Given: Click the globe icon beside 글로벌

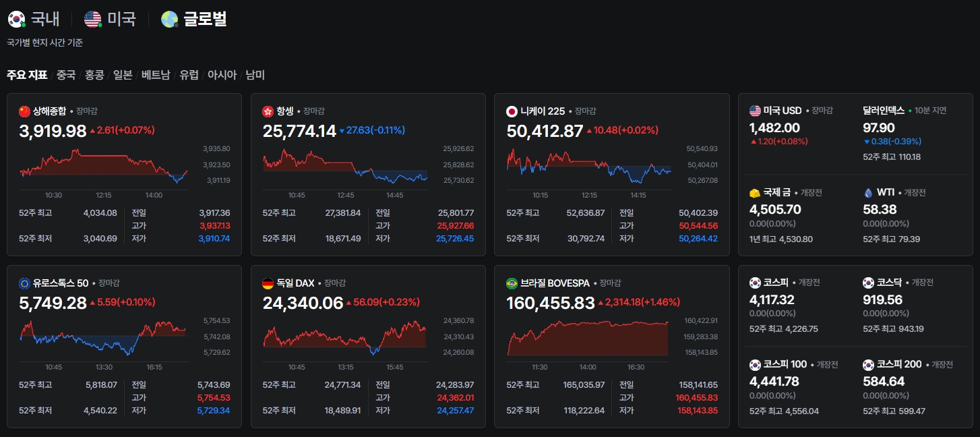Looking at the screenshot, I should click(x=169, y=20).
